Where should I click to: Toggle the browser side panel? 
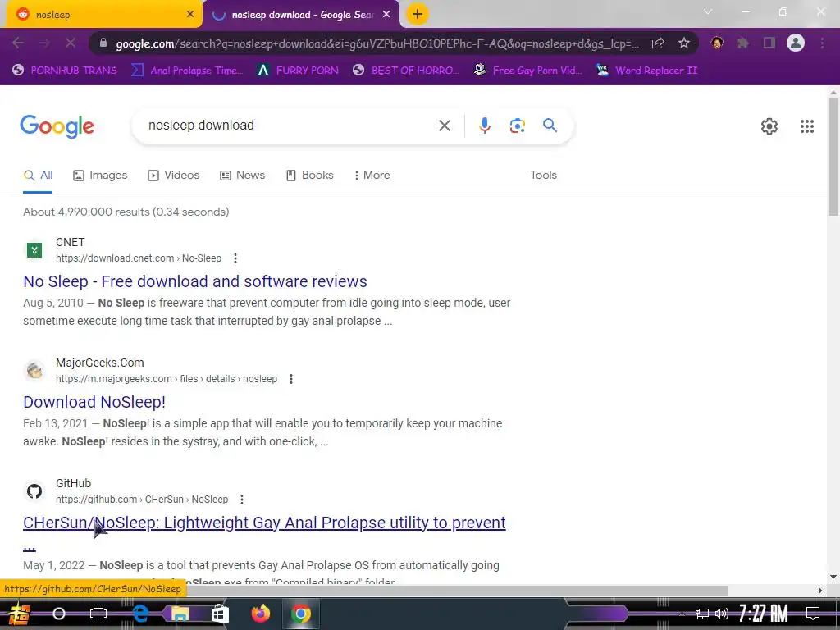coord(769,43)
